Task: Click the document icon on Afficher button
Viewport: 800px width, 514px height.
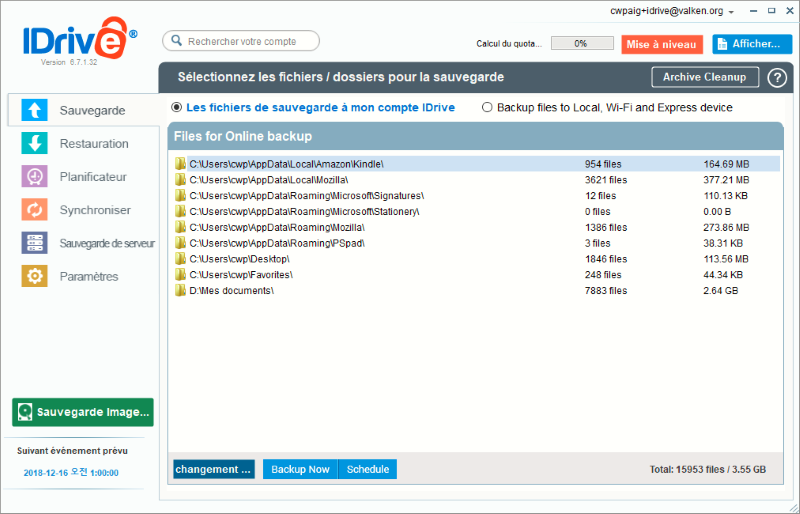Action: tap(722, 44)
